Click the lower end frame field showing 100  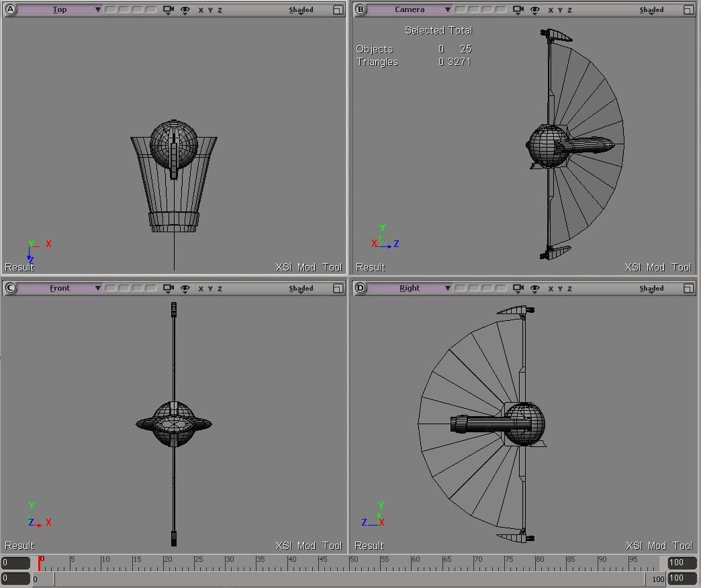pyautogui.click(x=682, y=578)
